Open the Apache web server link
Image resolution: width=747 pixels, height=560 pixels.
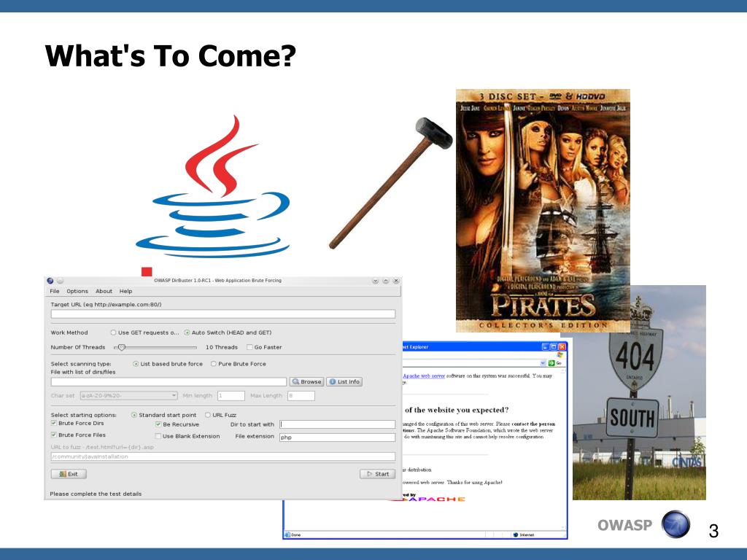[424, 376]
